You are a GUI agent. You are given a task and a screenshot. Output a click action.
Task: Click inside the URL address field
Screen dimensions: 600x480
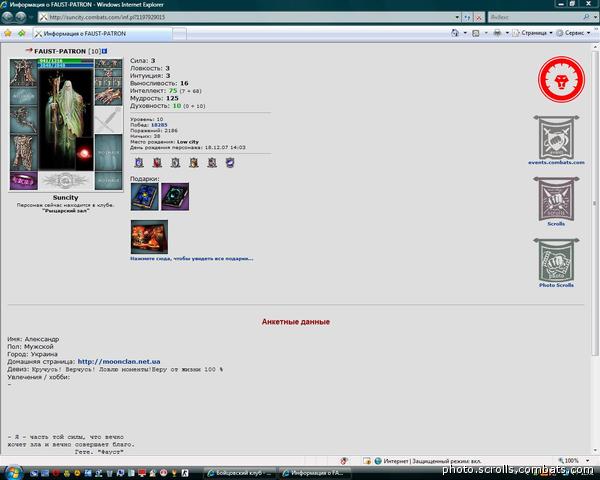coord(251,17)
